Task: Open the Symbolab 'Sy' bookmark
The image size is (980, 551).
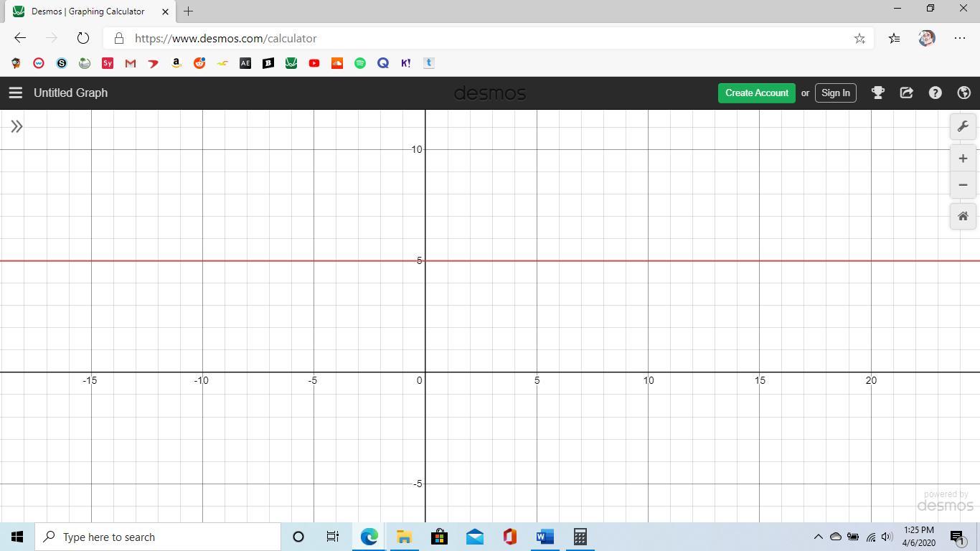Action: point(108,63)
